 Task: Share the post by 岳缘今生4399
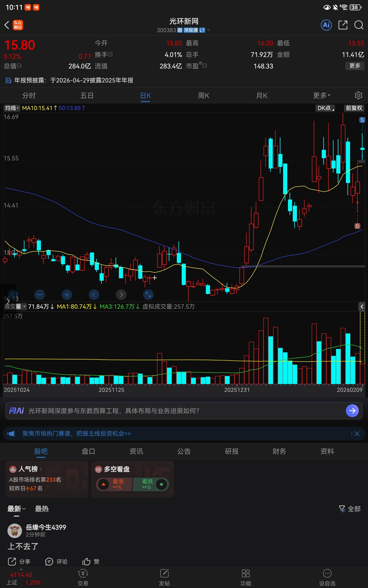pyautogui.click(x=19, y=562)
